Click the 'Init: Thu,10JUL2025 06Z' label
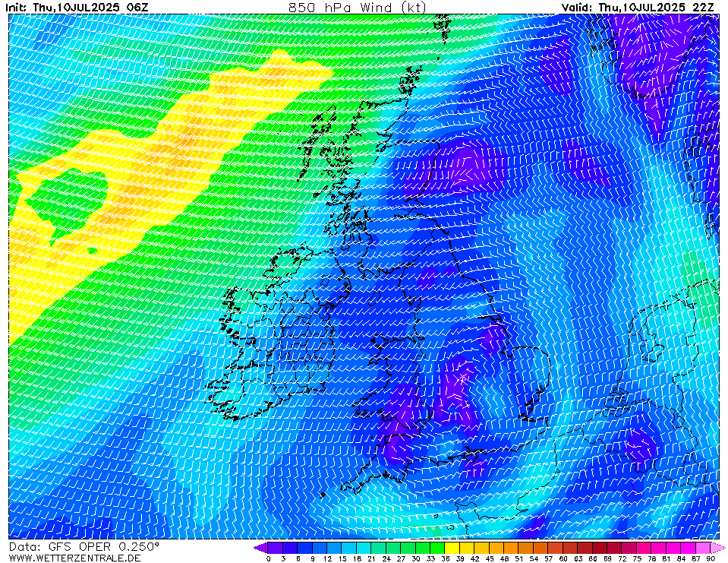Image resolution: width=728 pixels, height=563 pixels. click(x=77, y=7)
